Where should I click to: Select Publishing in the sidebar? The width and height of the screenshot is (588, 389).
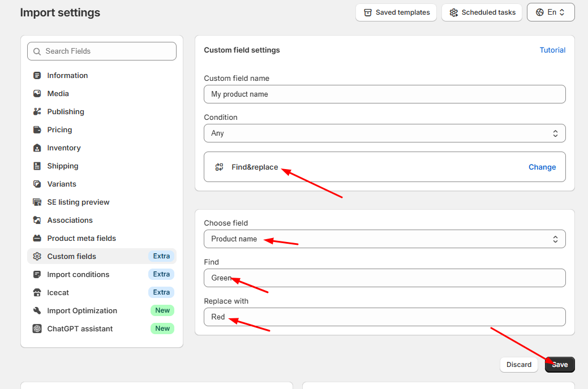102,112
